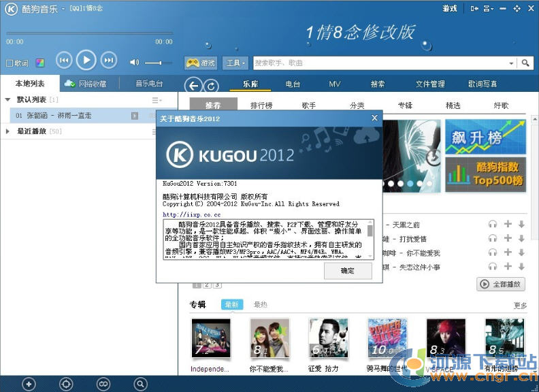Click the refresh icon beside 乐库
Image resolution: width=539 pixels, height=392 pixels.
[212, 85]
